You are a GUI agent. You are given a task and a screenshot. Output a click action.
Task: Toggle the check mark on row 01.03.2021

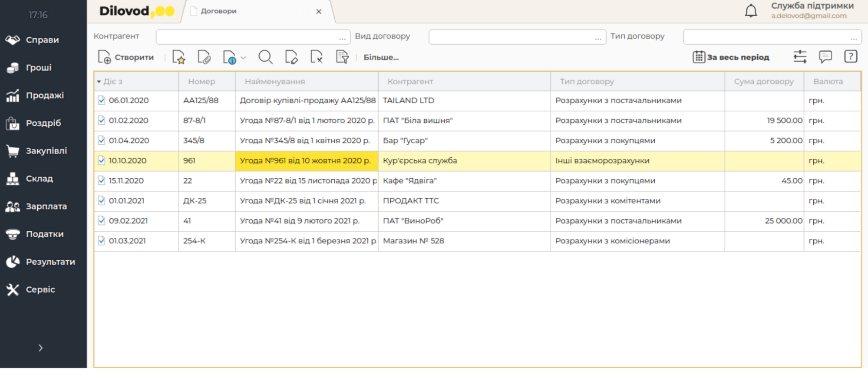tap(102, 241)
